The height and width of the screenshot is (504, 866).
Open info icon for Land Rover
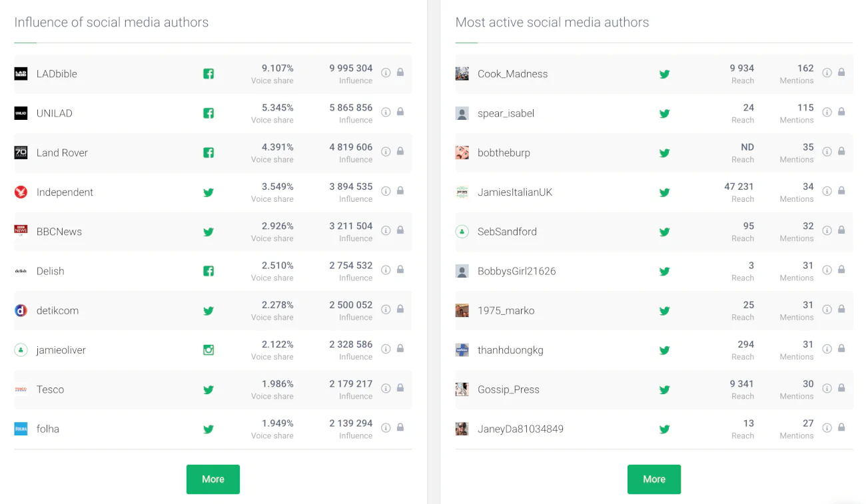coord(386,151)
